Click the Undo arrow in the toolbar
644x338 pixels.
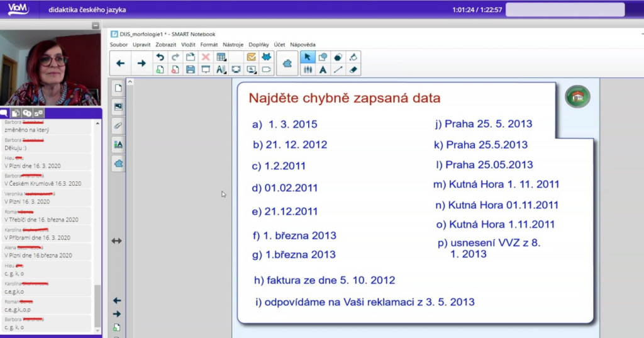[x=160, y=57]
